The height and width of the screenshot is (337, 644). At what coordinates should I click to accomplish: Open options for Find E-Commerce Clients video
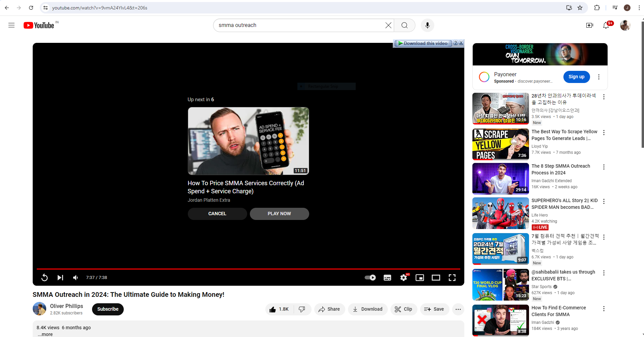tap(604, 309)
